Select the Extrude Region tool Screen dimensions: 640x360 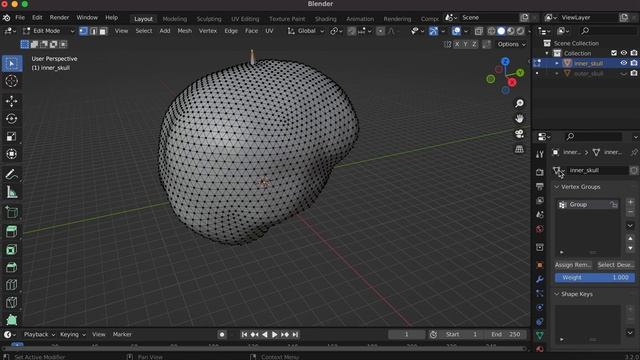pos(12,232)
